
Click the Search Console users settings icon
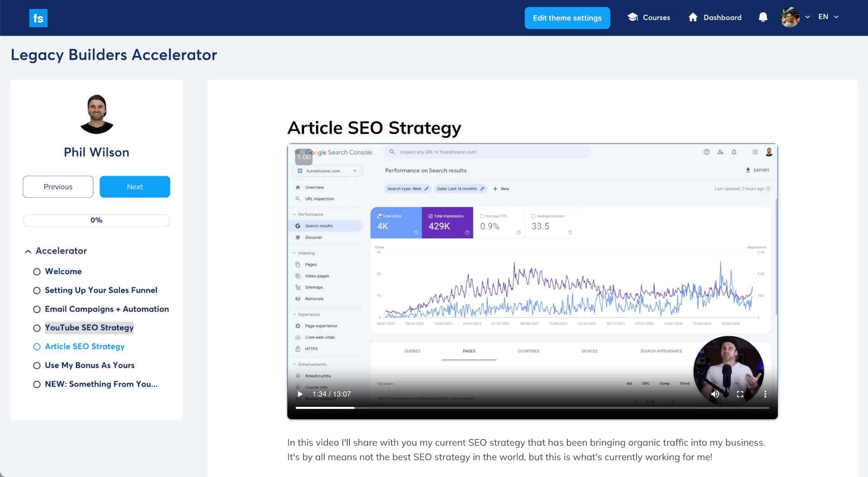click(720, 152)
